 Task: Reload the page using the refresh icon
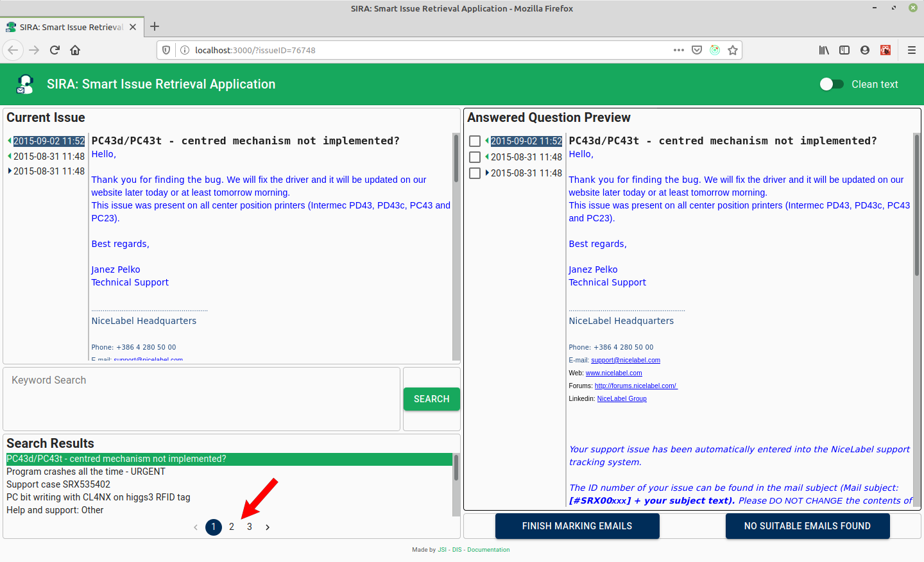pyautogui.click(x=54, y=49)
